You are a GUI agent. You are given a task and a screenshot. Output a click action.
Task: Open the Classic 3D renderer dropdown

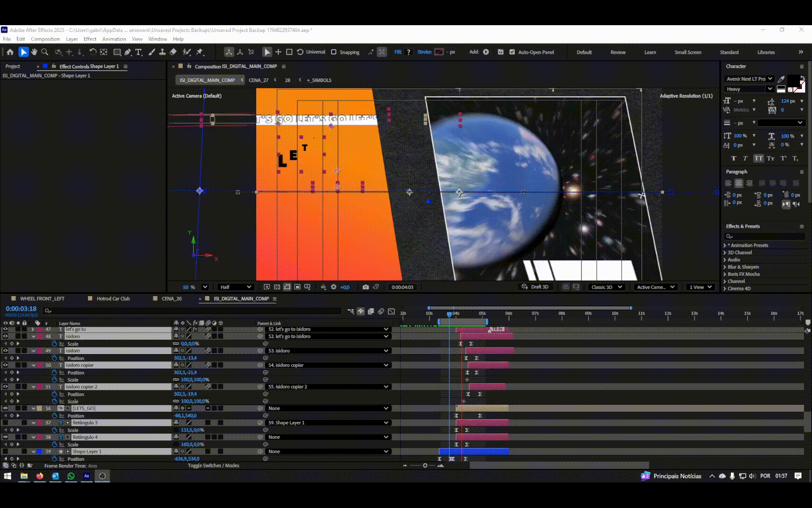click(x=607, y=287)
